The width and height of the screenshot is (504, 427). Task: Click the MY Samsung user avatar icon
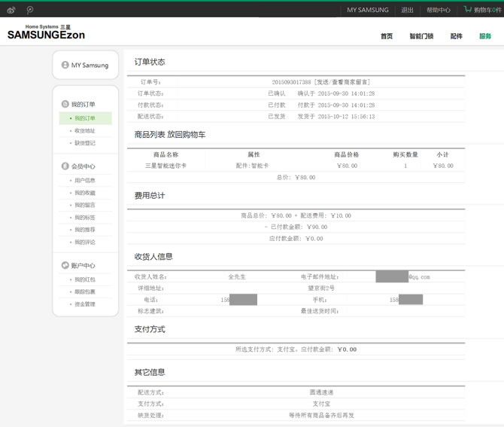pos(65,65)
